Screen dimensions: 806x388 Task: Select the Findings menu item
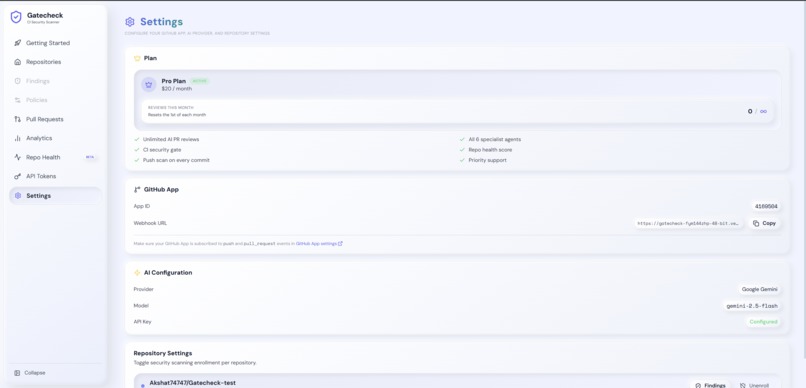55,81
